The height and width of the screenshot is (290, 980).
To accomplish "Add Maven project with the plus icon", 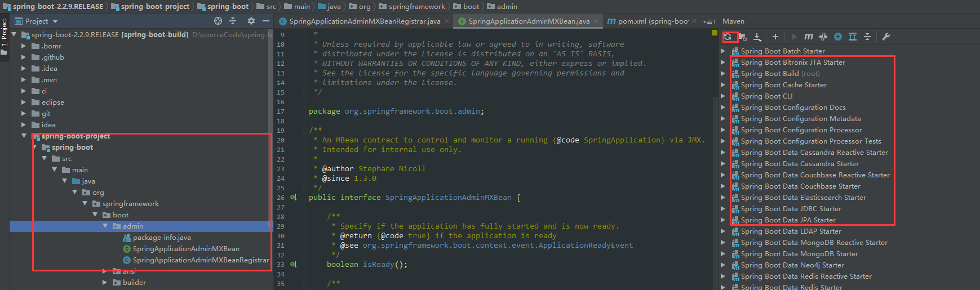I will pos(775,37).
